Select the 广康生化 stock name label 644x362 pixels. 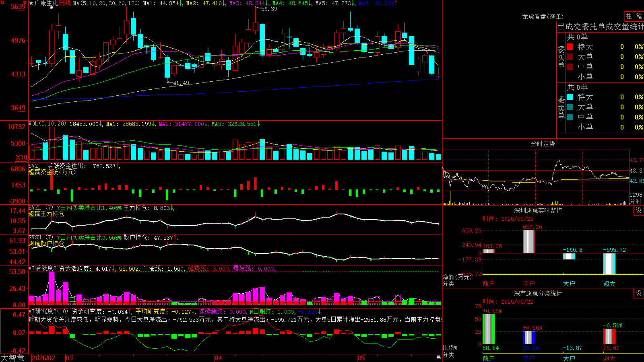point(46,3)
